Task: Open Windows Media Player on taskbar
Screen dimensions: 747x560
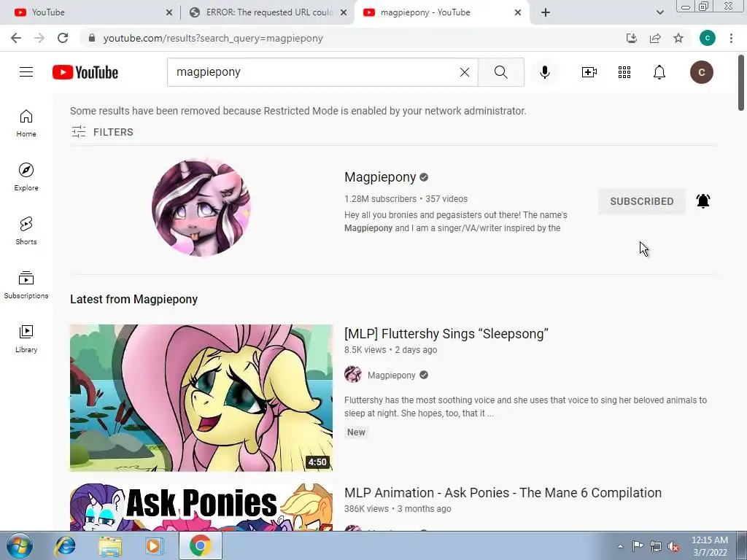Action: pos(154,545)
